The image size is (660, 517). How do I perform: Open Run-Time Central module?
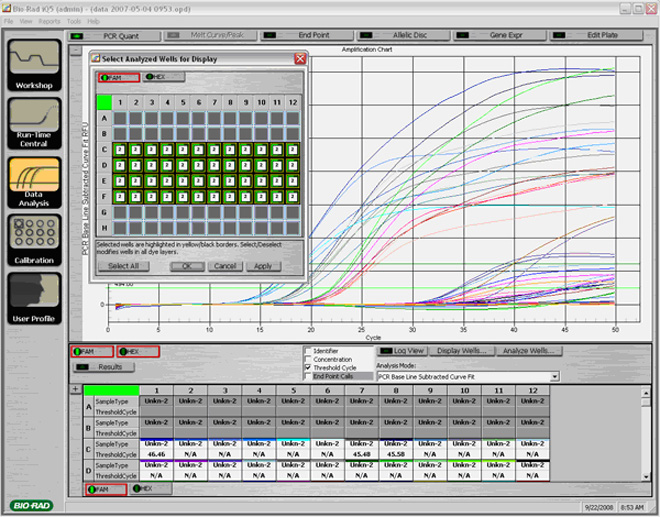pos(35,123)
